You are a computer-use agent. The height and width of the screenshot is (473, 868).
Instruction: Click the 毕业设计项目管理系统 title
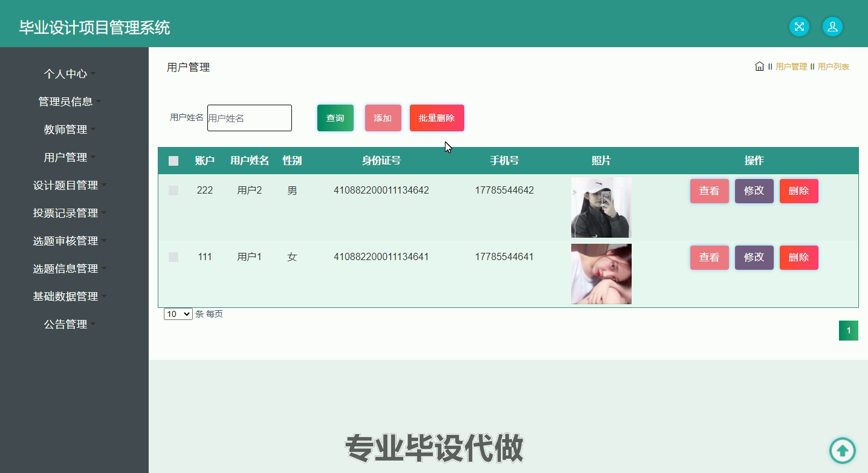(x=95, y=28)
